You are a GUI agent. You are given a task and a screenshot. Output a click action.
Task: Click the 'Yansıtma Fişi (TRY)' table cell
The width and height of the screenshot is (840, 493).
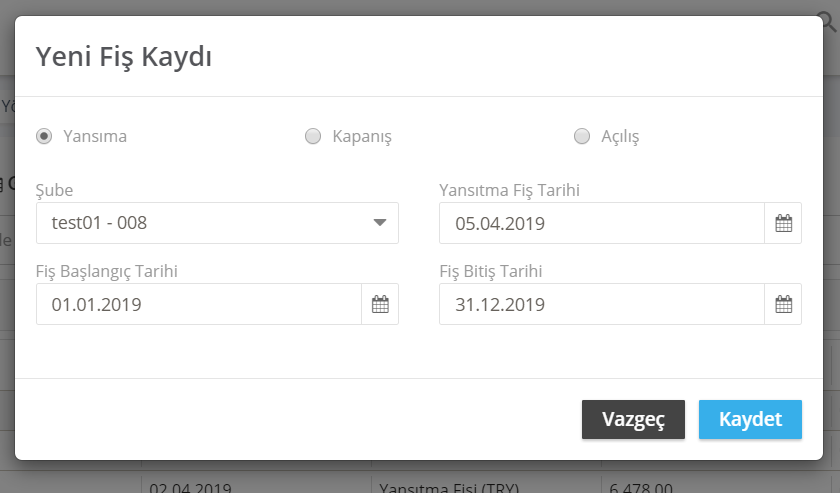point(449,487)
